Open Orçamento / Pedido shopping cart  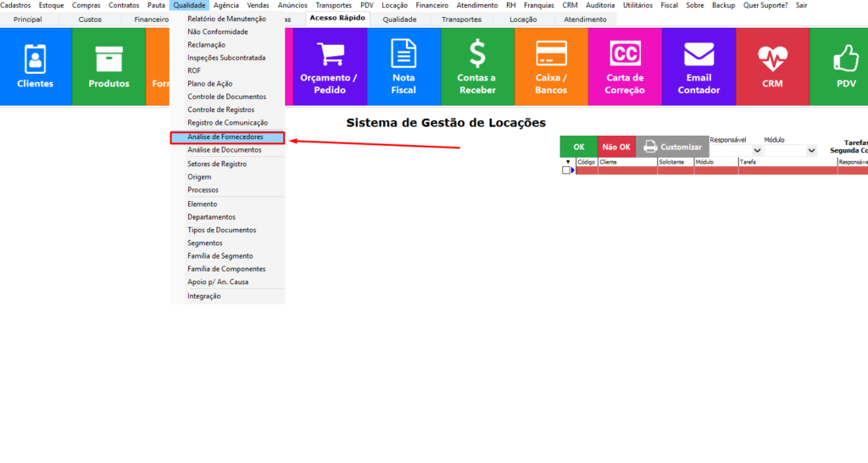coord(329,66)
